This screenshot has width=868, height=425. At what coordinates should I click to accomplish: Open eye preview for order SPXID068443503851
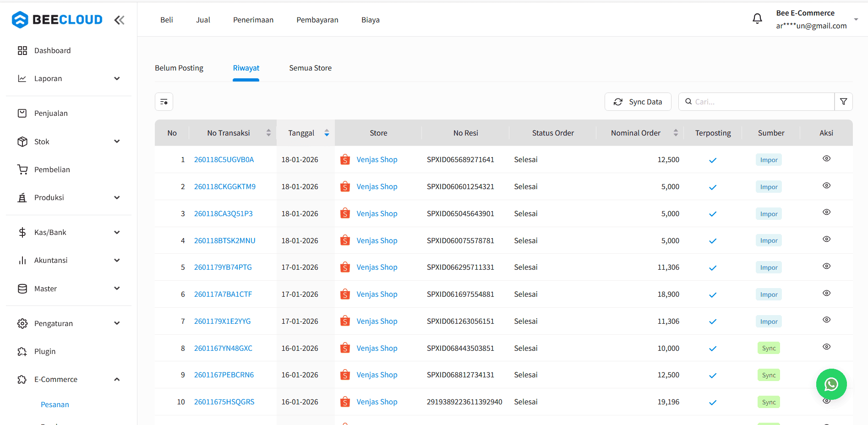(x=826, y=347)
